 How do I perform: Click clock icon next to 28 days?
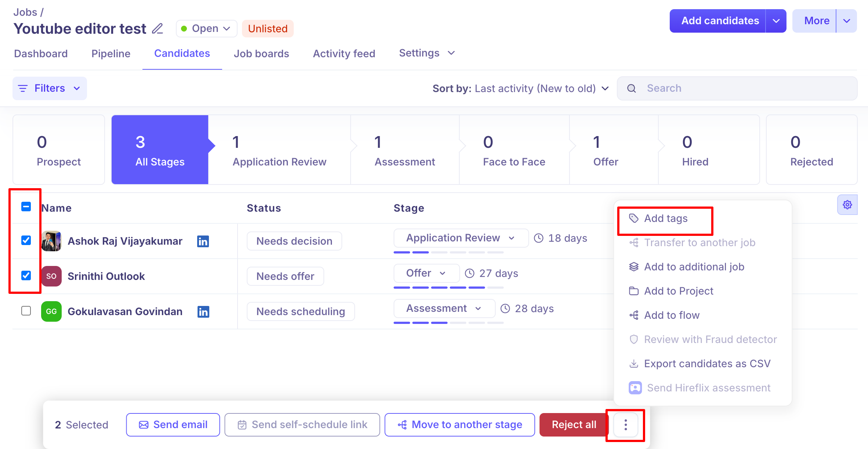point(505,309)
